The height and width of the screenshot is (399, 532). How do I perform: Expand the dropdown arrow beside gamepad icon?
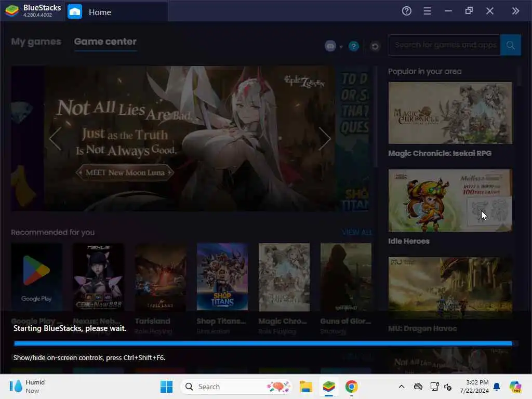(341, 46)
